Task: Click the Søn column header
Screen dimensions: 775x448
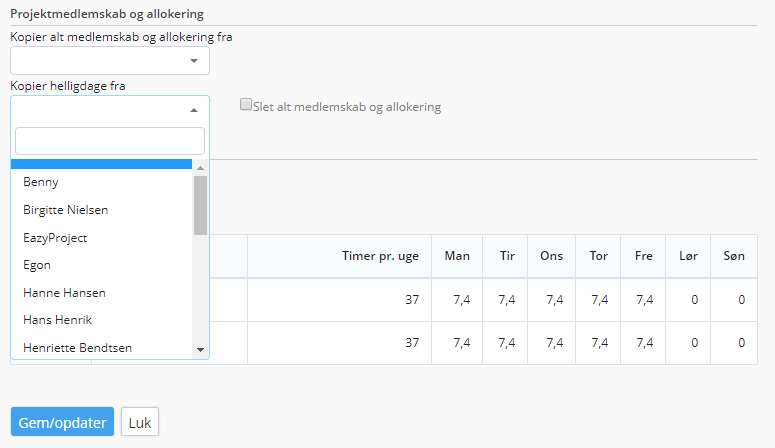Action: 734,256
